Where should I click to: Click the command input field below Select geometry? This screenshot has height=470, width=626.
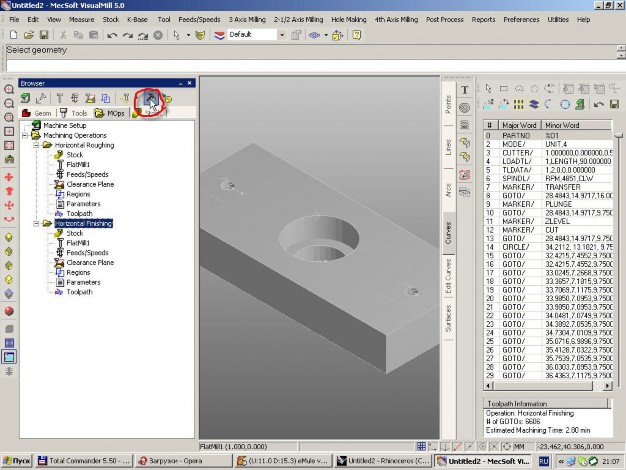tap(311, 65)
